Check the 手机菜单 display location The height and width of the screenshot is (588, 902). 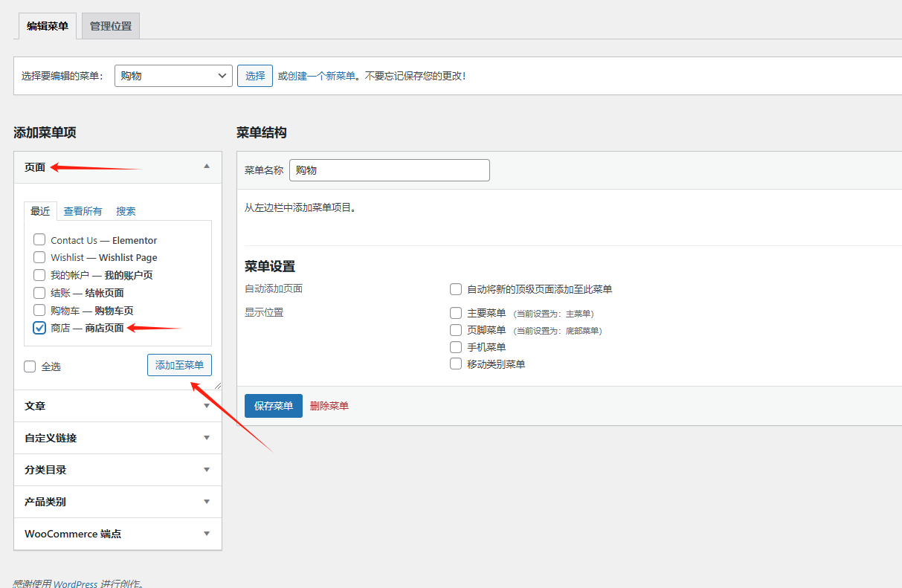click(455, 346)
